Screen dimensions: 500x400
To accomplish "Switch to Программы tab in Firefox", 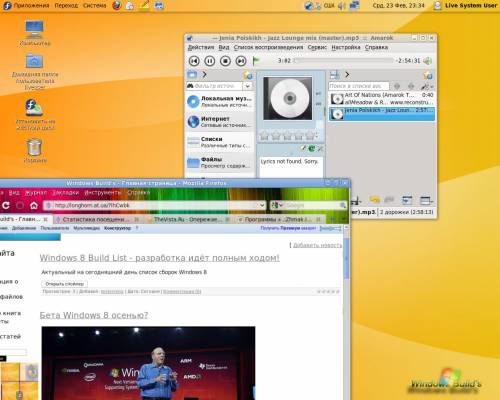I will click(280, 219).
